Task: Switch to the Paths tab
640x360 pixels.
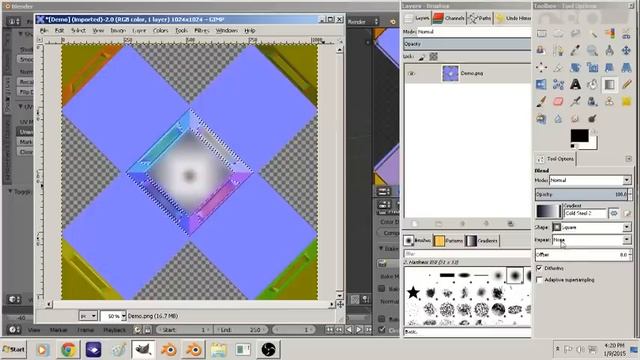Action: [480, 18]
